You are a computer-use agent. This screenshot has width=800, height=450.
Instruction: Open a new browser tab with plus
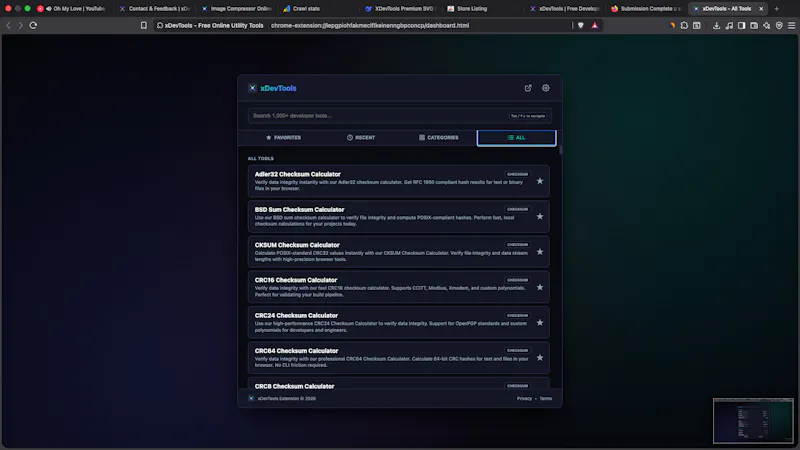(x=777, y=9)
